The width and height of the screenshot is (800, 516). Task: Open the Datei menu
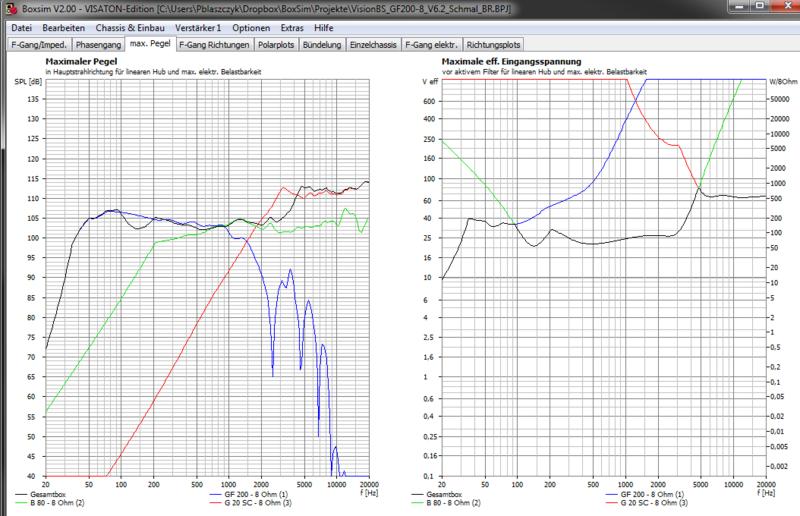pyautogui.click(x=21, y=27)
